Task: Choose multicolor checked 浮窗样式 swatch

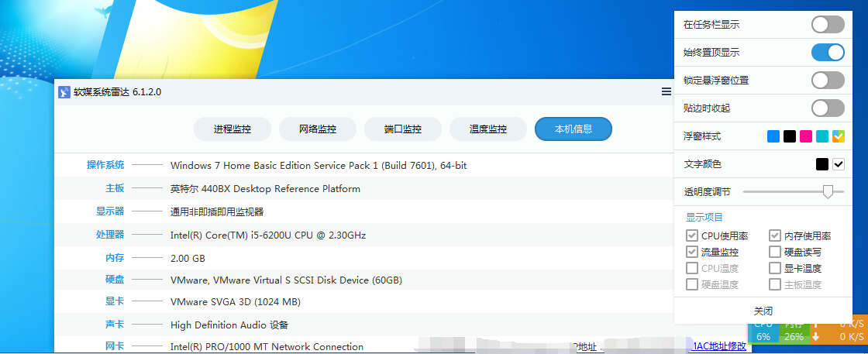Action: click(838, 136)
